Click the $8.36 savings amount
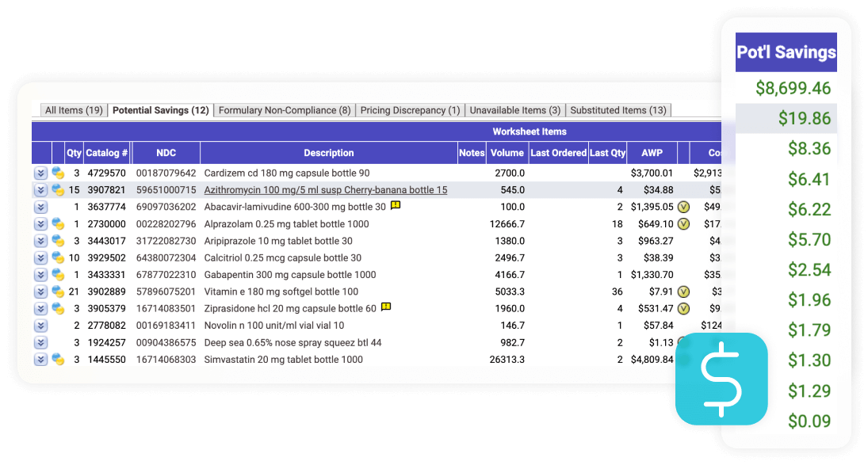This screenshot has height=465, width=868. (809, 149)
